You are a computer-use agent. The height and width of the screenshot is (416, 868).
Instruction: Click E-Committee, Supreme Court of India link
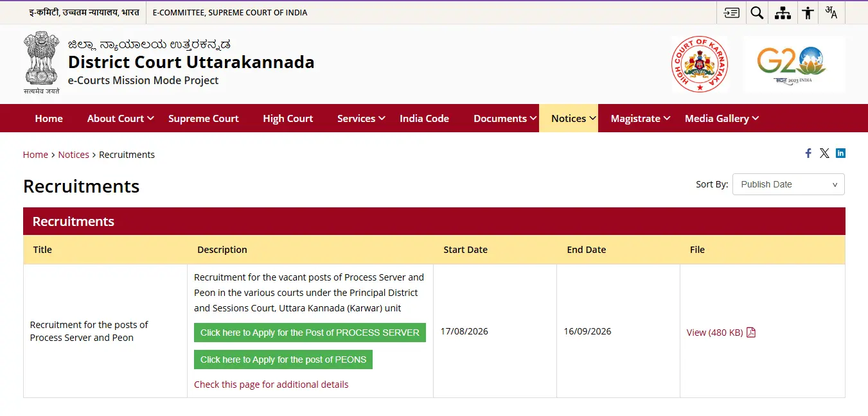(x=230, y=12)
